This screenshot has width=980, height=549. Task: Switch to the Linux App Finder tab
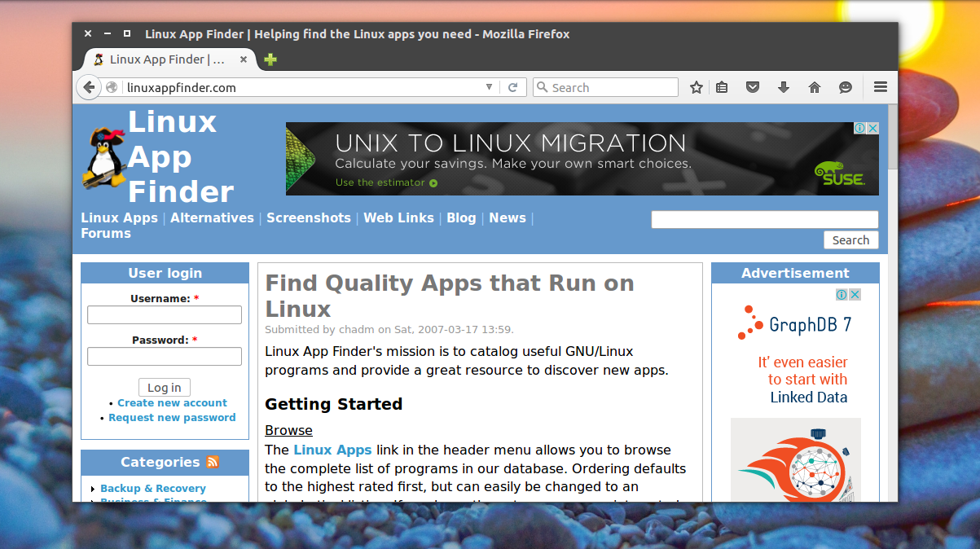point(163,59)
